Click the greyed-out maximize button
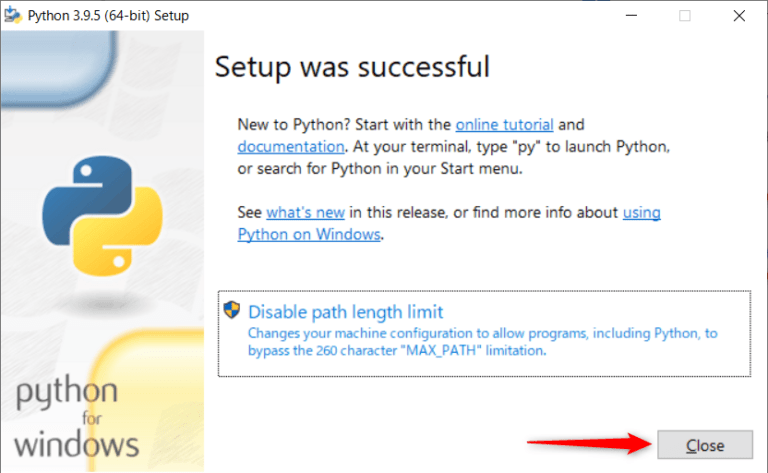The width and height of the screenshot is (768, 473). point(685,16)
